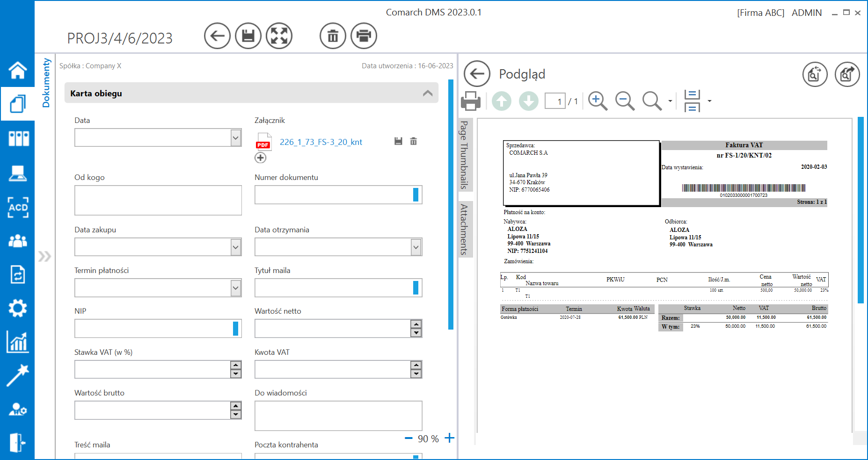The image size is (868, 460).
Task: Delete the attachment 226_1_73_FS-3_20_knt
Action: [x=414, y=141]
